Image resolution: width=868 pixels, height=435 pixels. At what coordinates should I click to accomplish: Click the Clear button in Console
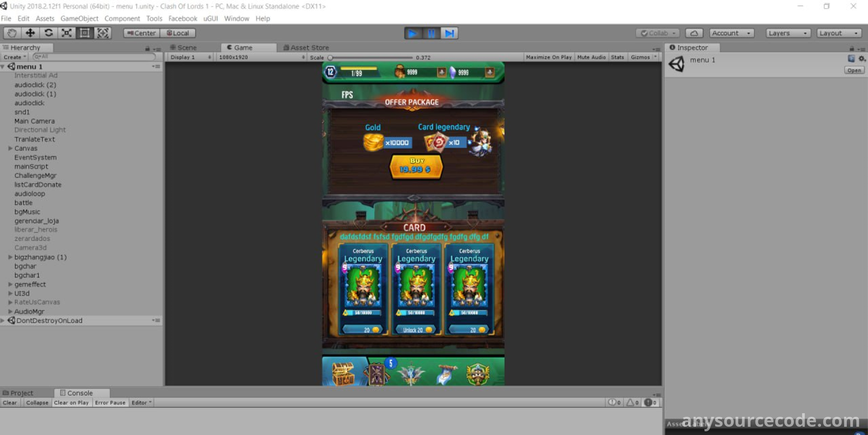coord(10,403)
